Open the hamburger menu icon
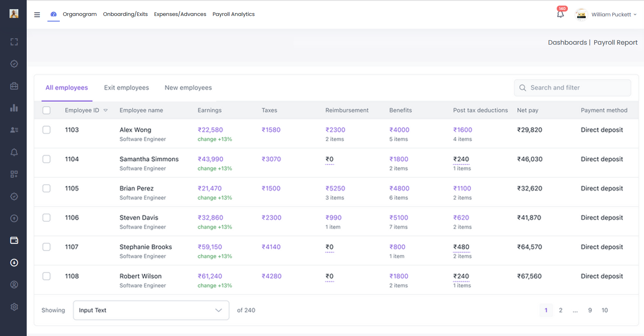Screen dimensions: 644x336 coord(37,15)
